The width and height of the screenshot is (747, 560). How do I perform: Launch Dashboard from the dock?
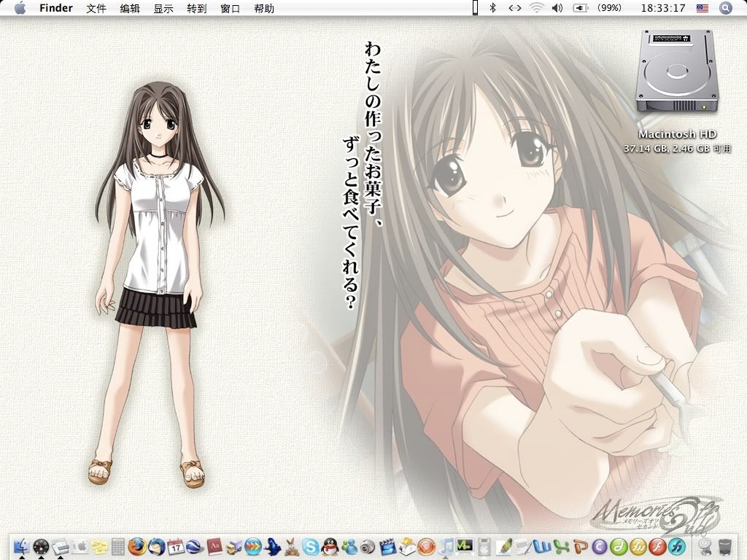point(41,546)
